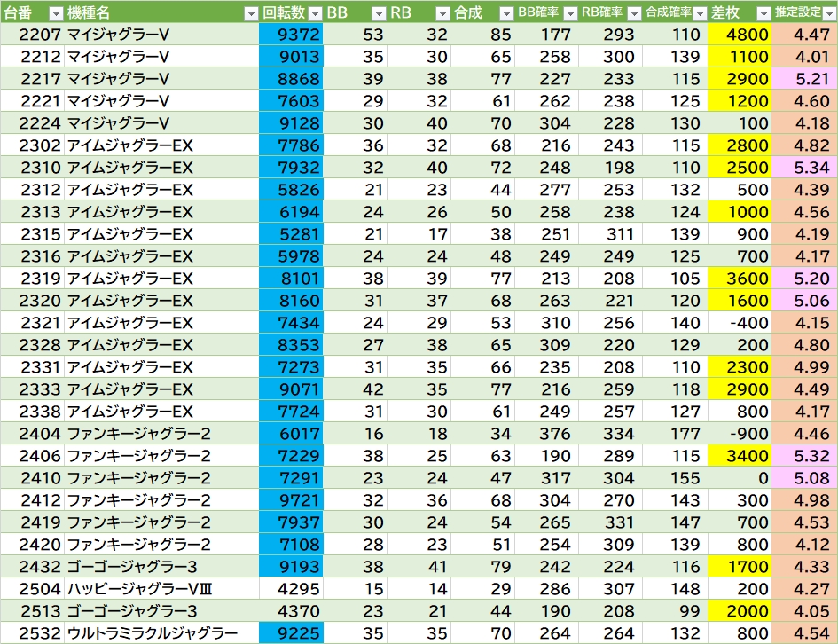838x644 pixels.
Task: Select machine number cell 2207
Action: pyautogui.click(x=33, y=35)
